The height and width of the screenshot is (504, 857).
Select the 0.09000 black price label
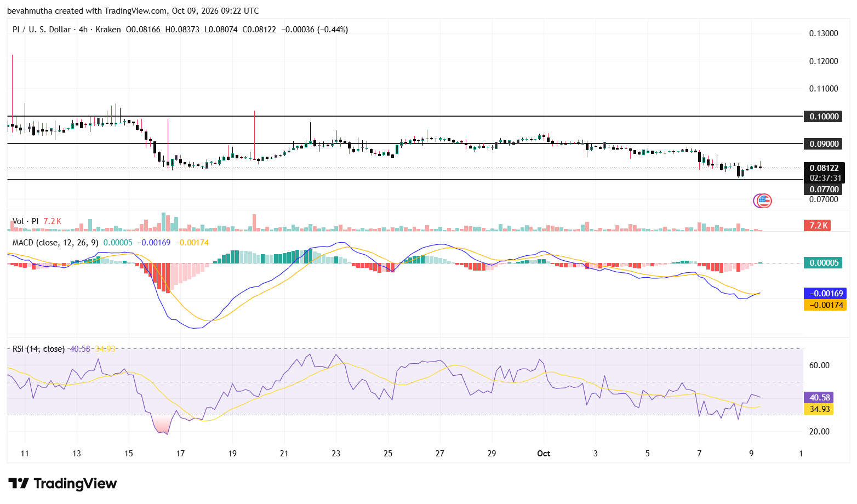823,144
